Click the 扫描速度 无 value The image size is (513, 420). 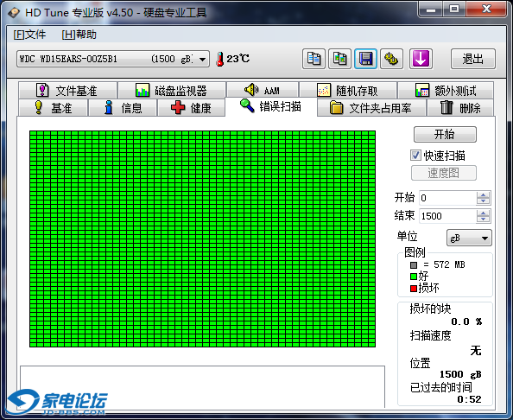tap(476, 351)
